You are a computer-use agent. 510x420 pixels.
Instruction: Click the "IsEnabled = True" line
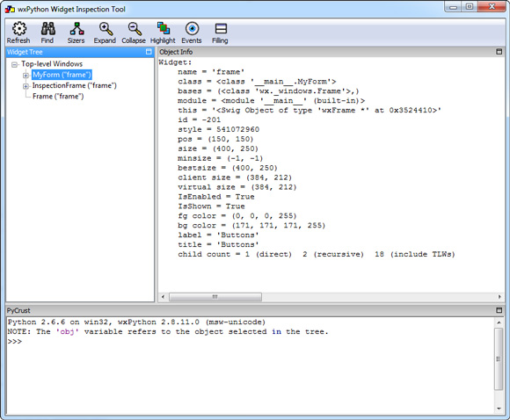[216, 197]
